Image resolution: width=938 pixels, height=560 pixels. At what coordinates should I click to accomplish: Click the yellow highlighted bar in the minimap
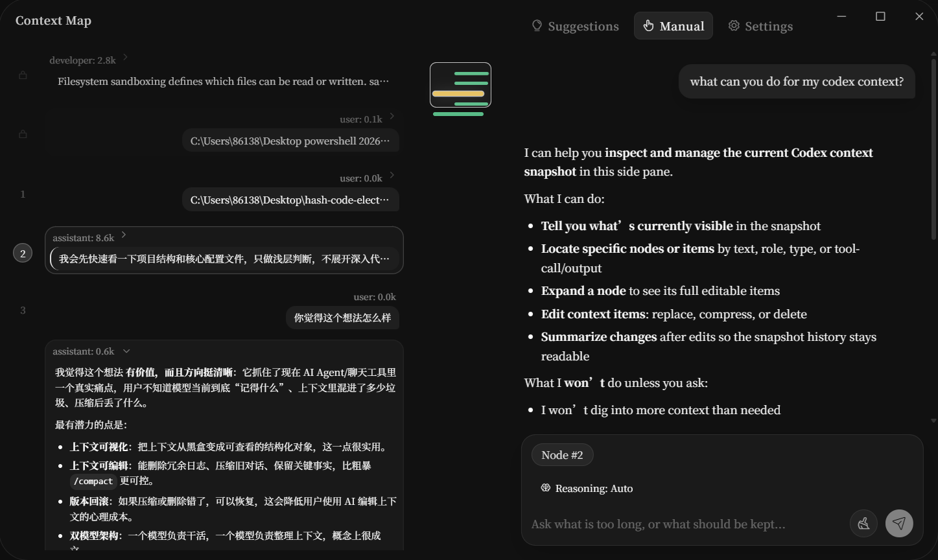pos(458,94)
